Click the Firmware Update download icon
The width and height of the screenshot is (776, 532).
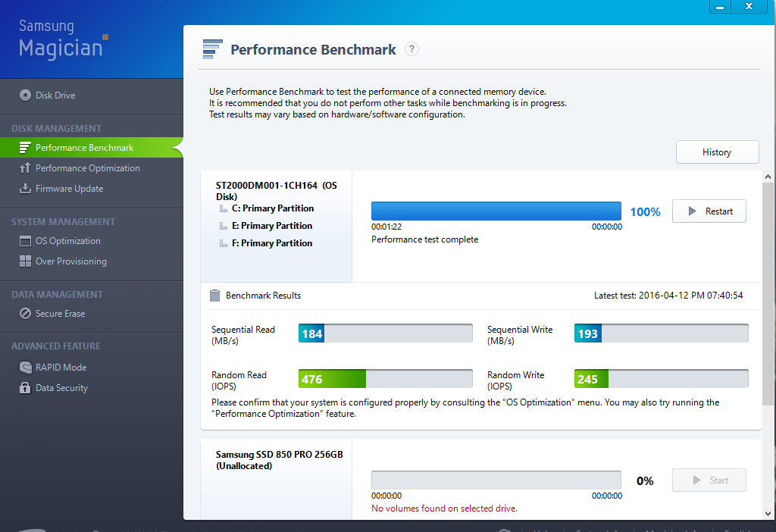tap(25, 189)
